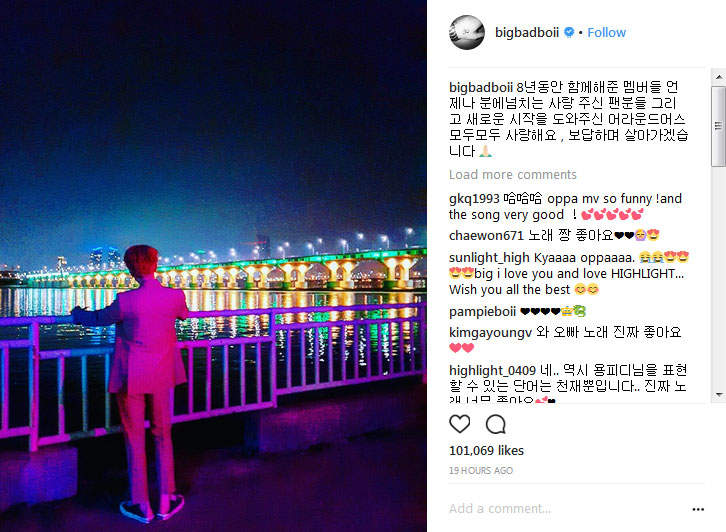Image resolution: width=726 pixels, height=532 pixels.
Task: Click the 19 hours ago timestamp
Action: tap(481, 470)
